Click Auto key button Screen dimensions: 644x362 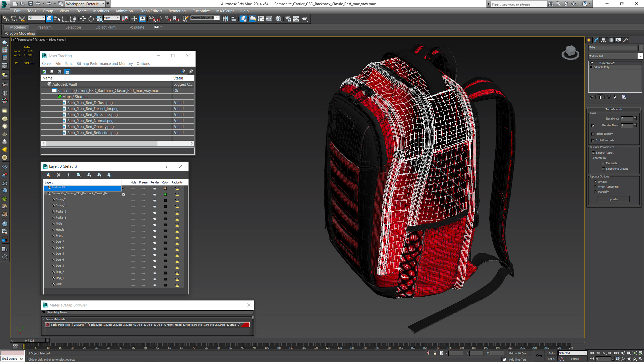click(x=551, y=353)
